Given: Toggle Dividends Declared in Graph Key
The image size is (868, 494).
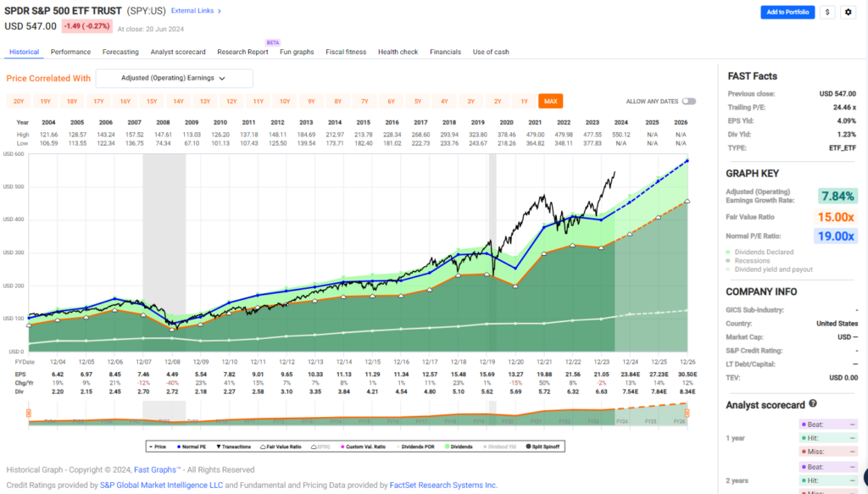Looking at the screenshot, I should 765,252.
